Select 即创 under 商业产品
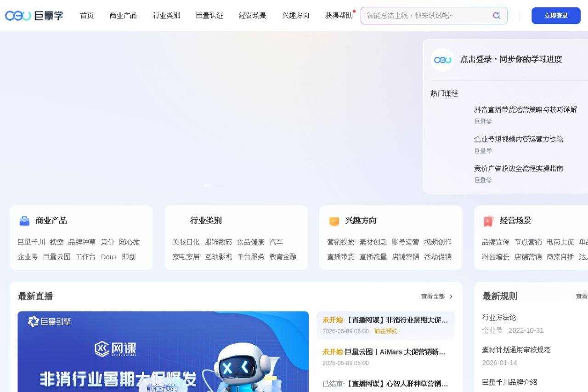 129,257
